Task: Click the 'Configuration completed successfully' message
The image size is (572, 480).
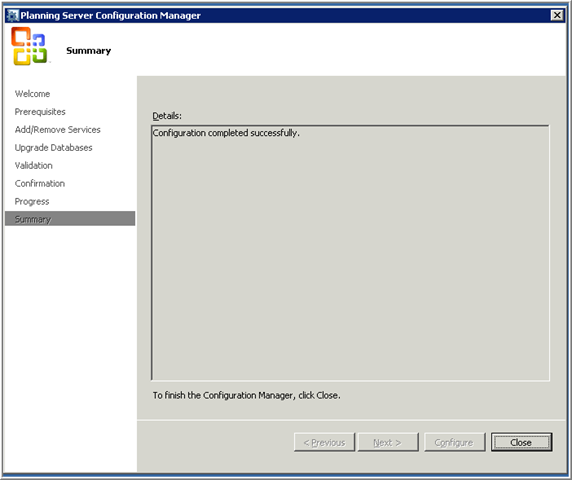Action: click(x=226, y=133)
